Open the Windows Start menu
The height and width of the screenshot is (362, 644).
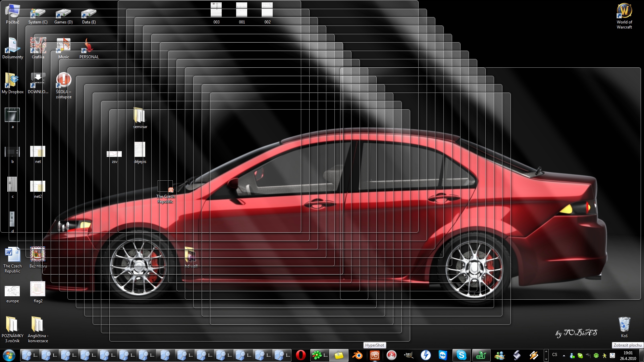(9, 355)
